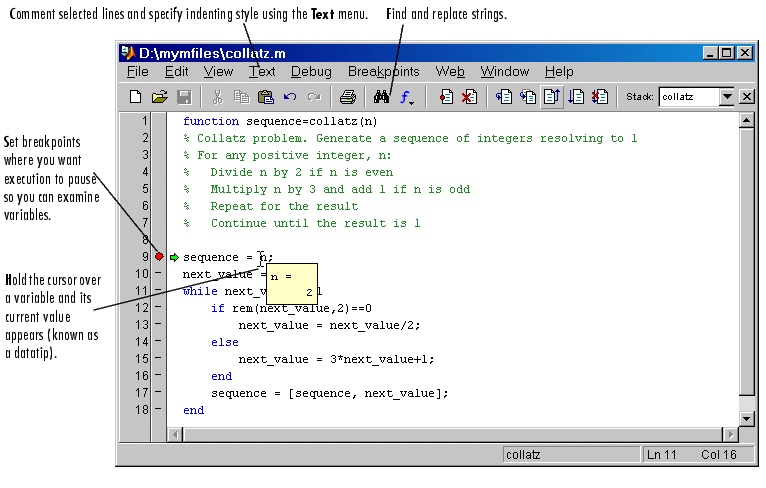Viewport: 766px width, 488px height.
Task: Click 'sequence = [sequence, next_value];' on line 17
Action: [329, 393]
